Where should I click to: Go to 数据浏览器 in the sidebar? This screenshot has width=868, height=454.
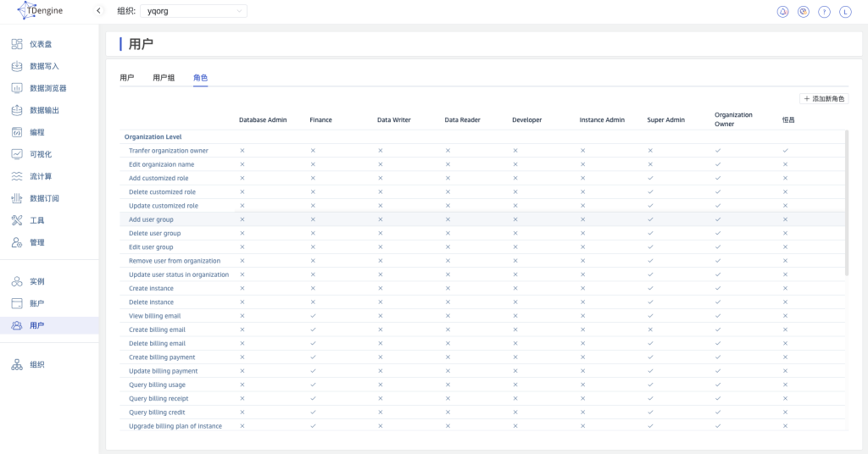tap(47, 88)
